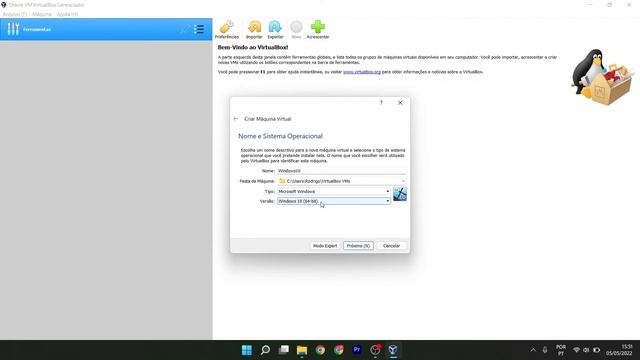Click the Exportar appliance toolbar icon
Viewport: 640px width, 360px height.
coord(275,29)
